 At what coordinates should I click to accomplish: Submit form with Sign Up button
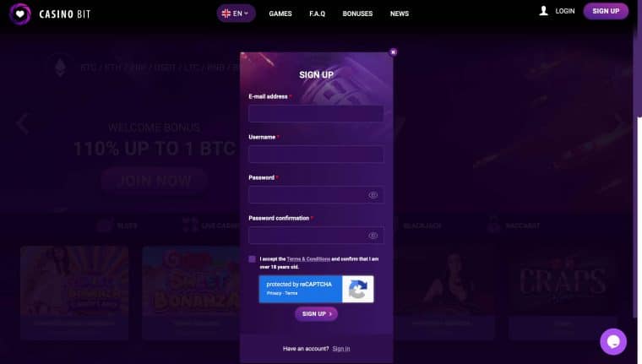316,314
